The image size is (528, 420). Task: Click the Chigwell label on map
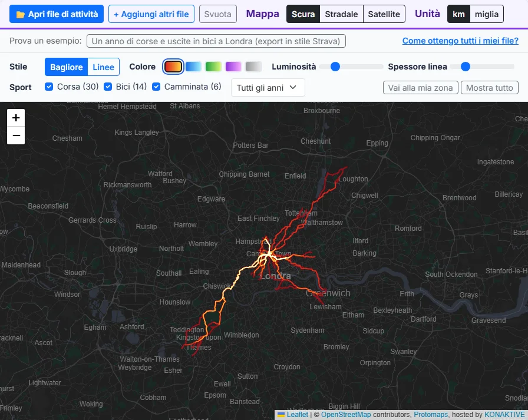(365, 196)
